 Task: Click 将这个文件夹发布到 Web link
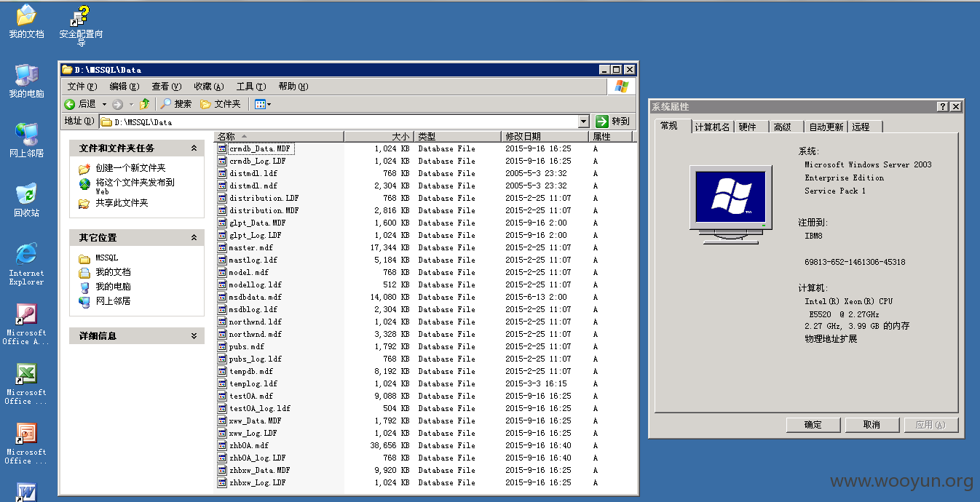click(135, 186)
